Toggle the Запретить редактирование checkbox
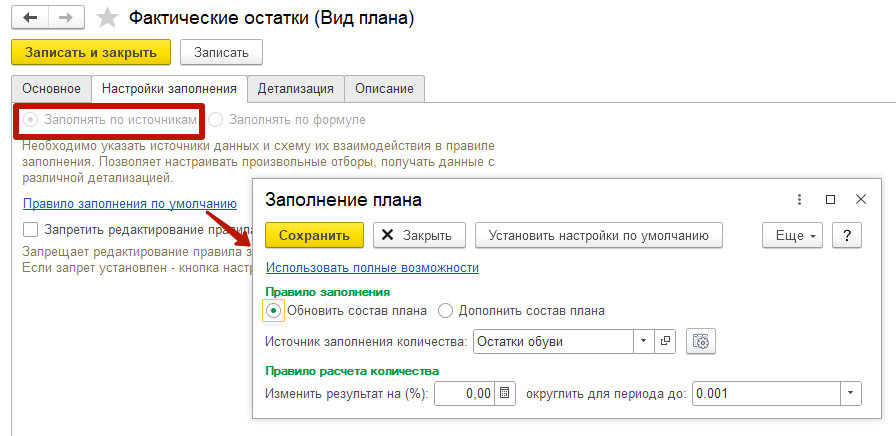 point(30,230)
